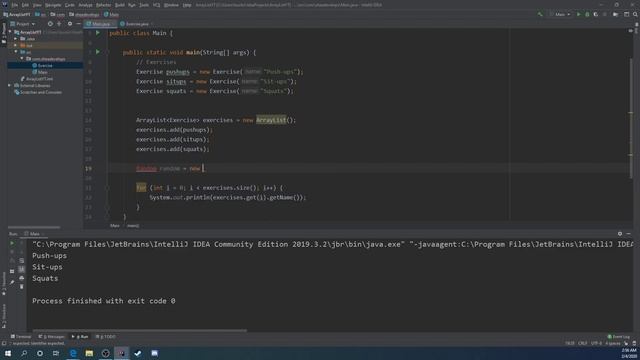
Task: Click the green Run button in top toolbar
Action: point(578,14)
